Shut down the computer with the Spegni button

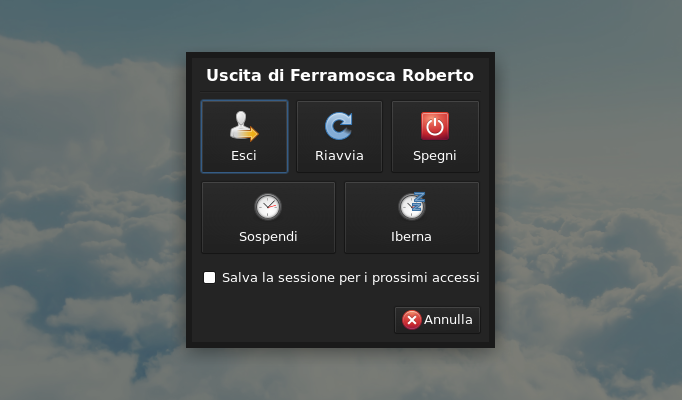(x=435, y=137)
